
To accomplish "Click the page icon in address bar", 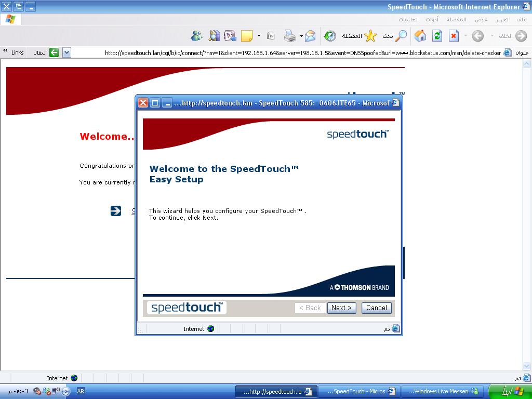I will (x=508, y=52).
